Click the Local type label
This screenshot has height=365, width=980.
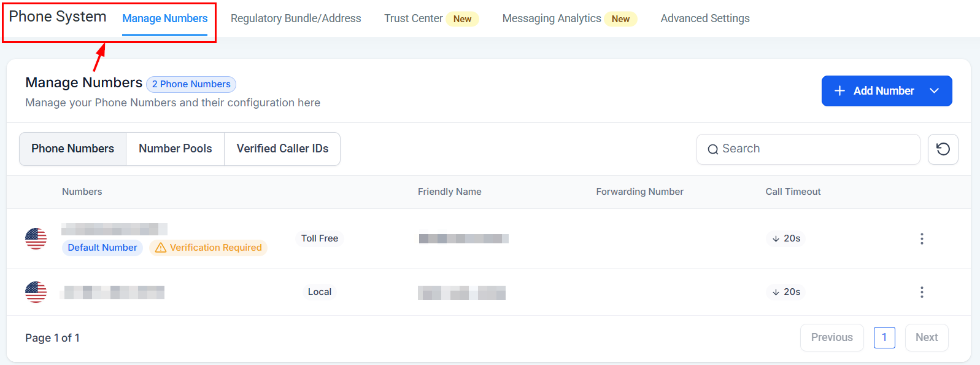(x=319, y=292)
